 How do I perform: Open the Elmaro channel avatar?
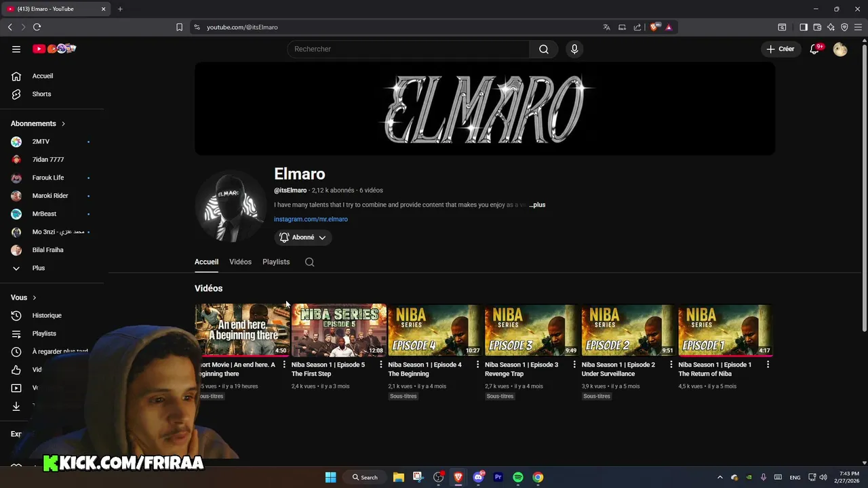coord(229,205)
